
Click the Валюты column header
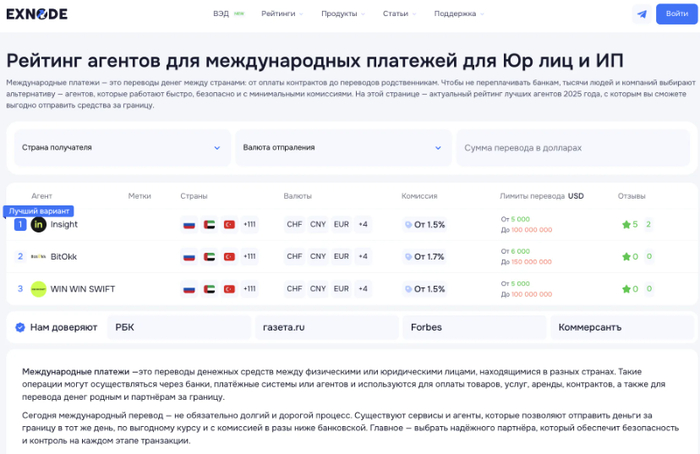(297, 196)
